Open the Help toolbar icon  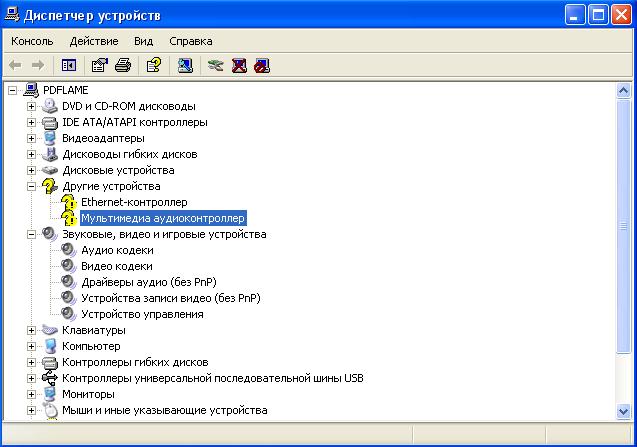coord(154,65)
